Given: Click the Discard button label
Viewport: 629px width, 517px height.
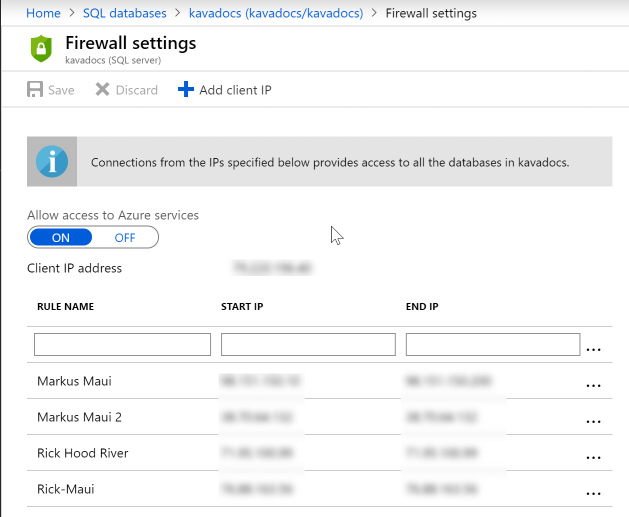Looking at the screenshot, I should 137,90.
